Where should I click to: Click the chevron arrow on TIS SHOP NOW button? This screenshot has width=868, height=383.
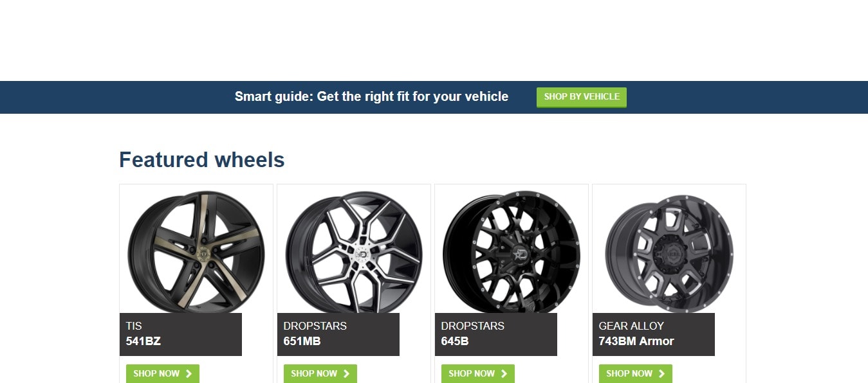coord(189,373)
